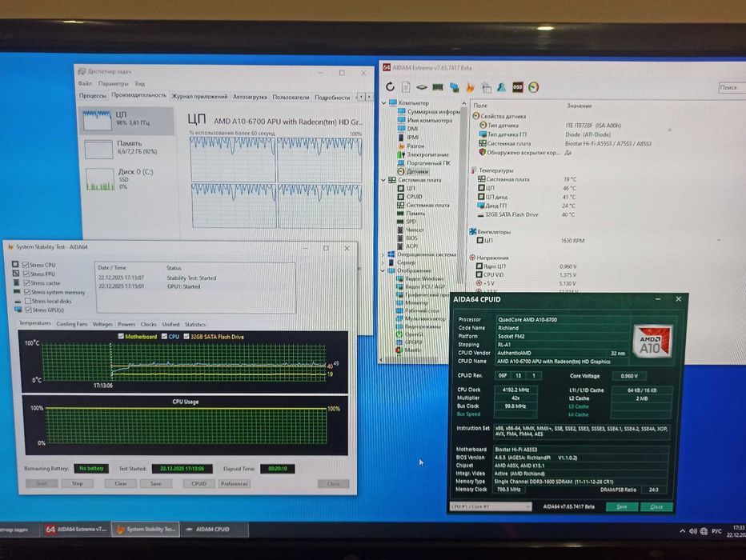Select Электропитание in AIDA64 tree

click(423, 154)
